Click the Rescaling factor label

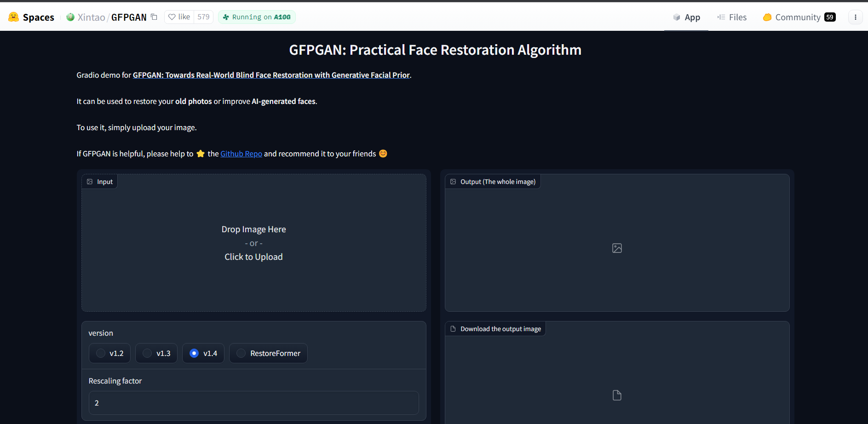click(115, 381)
